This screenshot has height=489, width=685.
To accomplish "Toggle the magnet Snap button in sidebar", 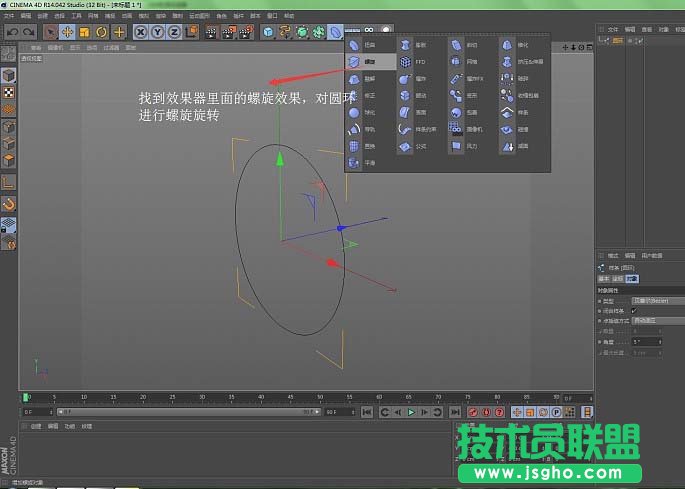I will pyautogui.click(x=8, y=204).
